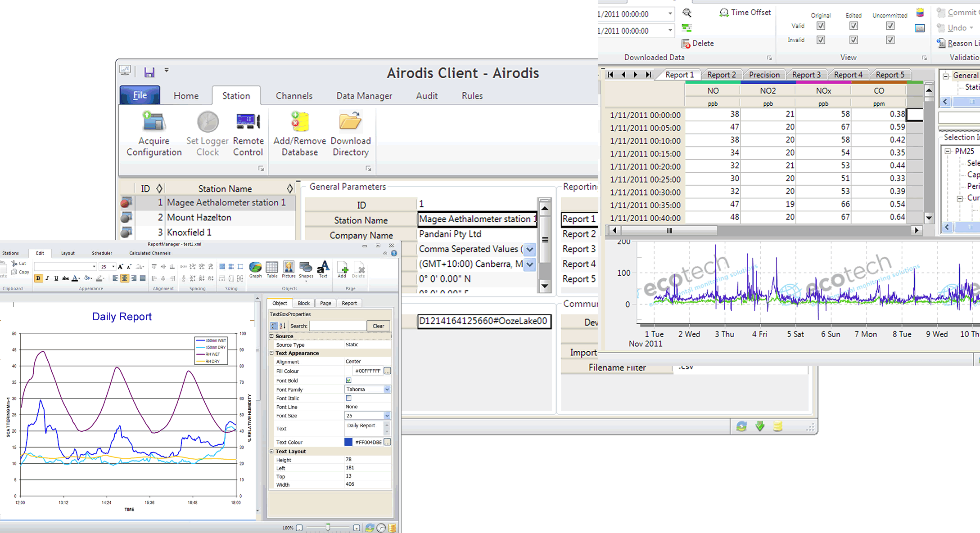The height and width of the screenshot is (533, 980).
Task: Click the Clear button next to Search
Action: tap(378, 326)
